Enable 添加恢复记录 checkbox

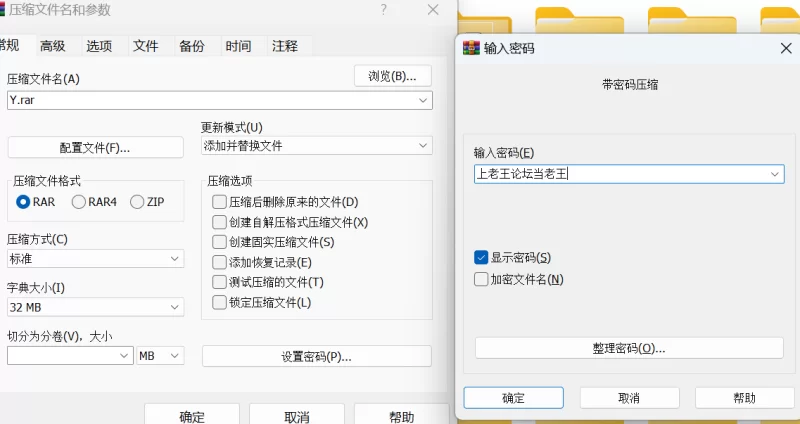(x=219, y=262)
